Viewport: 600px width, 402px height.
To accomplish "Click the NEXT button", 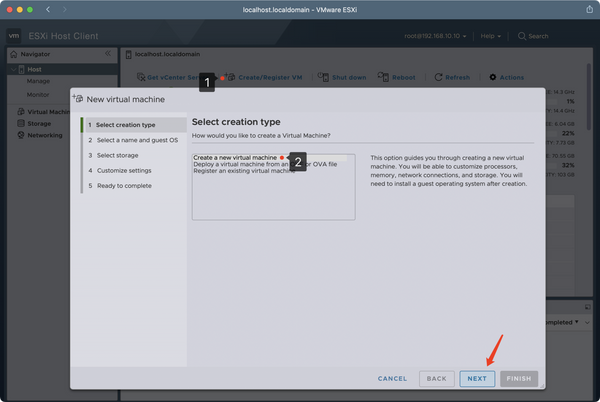I will coord(477,379).
